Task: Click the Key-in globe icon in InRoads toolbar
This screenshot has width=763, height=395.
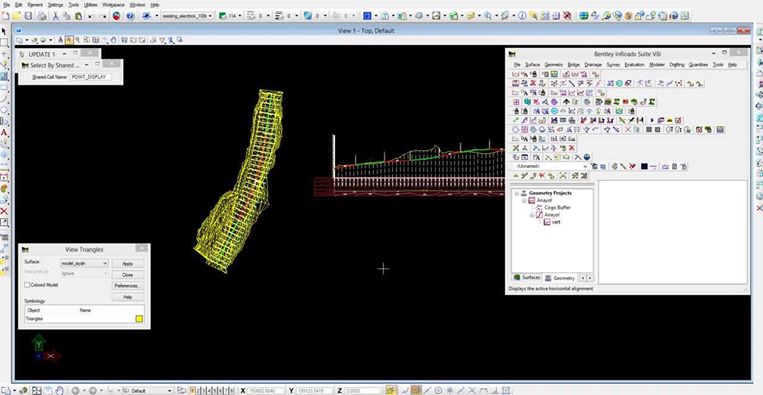Action: pyautogui.click(x=587, y=157)
